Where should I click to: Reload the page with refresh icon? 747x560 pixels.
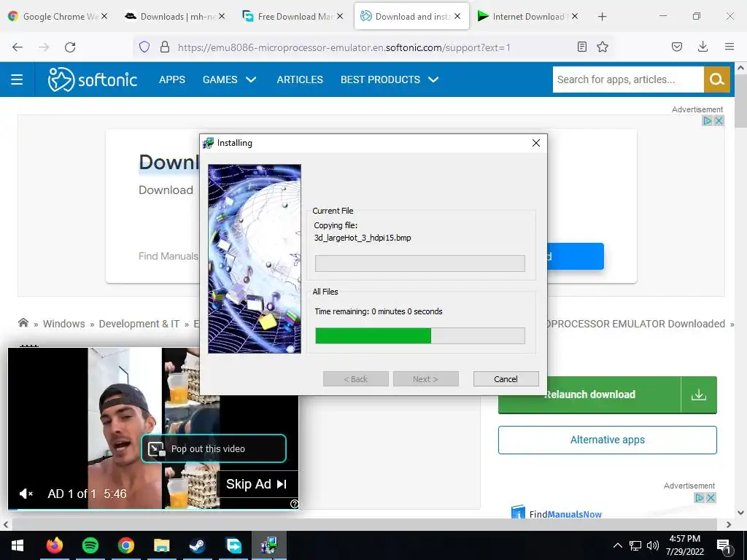[x=70, y=47]
